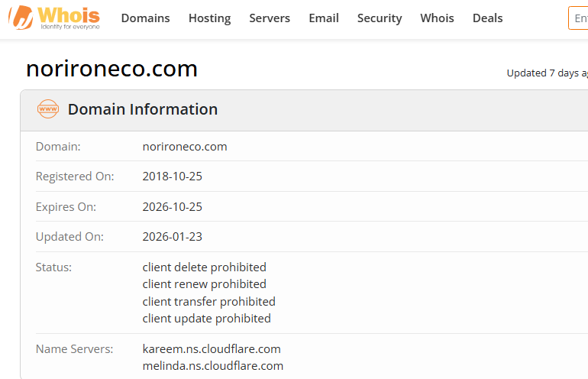
Task: Click the Whois logo icon
Action: (x=21, y=17)
